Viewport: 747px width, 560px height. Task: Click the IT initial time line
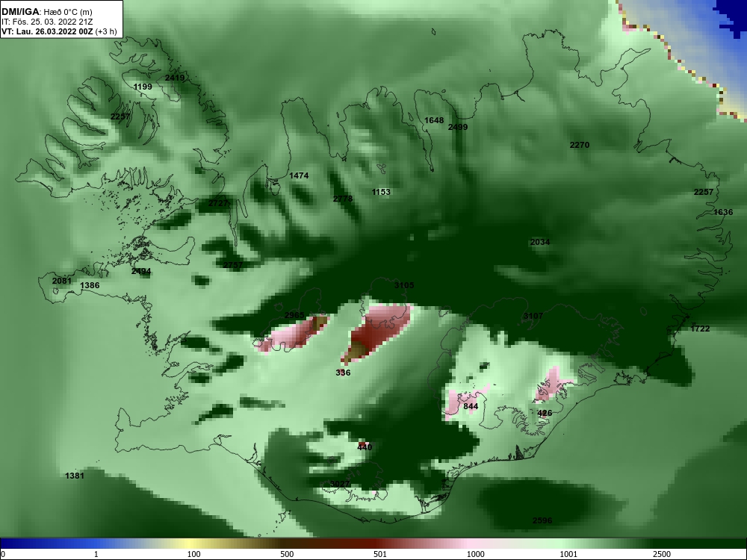pos(47,22)
